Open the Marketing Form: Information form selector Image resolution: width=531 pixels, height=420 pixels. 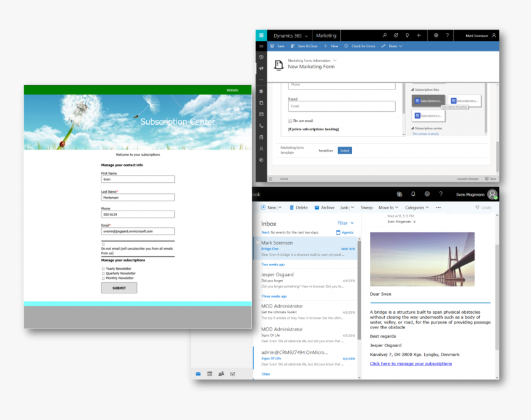[312, 61]
